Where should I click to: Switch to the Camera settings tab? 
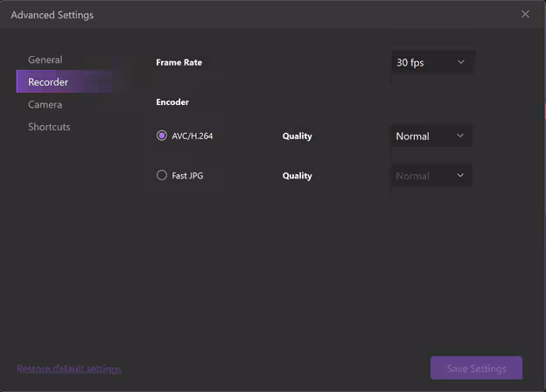coord(45,104)
